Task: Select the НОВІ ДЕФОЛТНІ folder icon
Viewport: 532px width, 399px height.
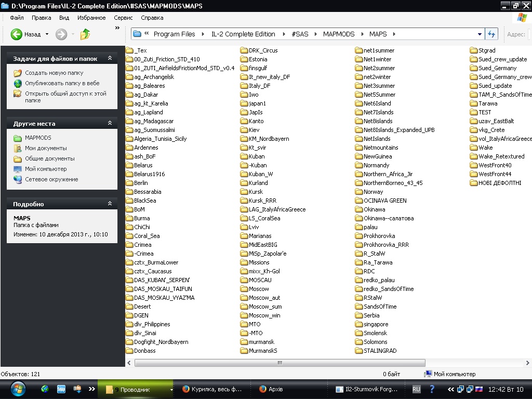Action: click(x=474, y=183)
